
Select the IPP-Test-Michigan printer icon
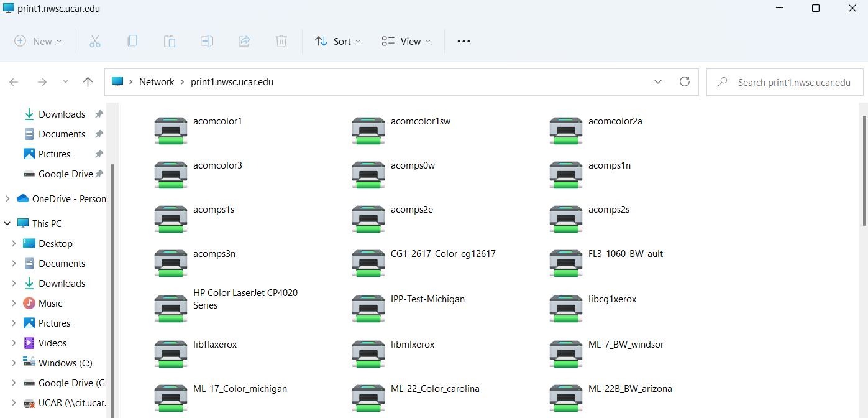click(x=368, y=309)
